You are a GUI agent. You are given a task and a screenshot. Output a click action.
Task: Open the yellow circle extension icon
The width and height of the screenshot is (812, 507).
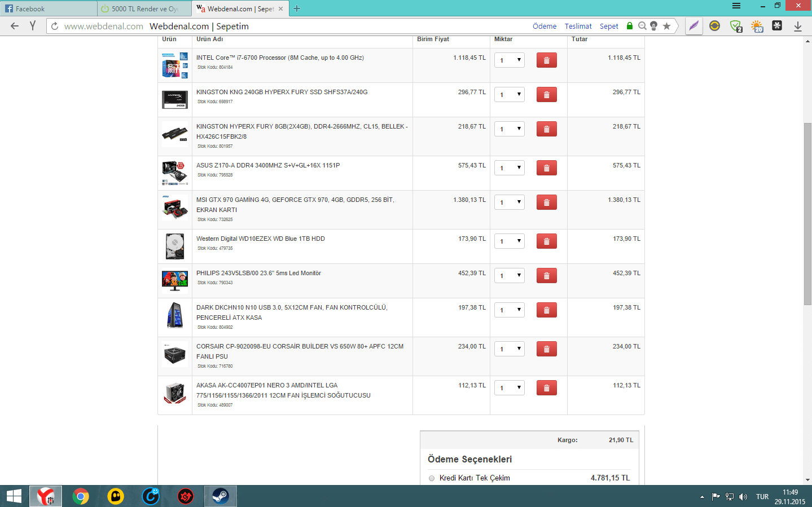(x=714, y=26)
